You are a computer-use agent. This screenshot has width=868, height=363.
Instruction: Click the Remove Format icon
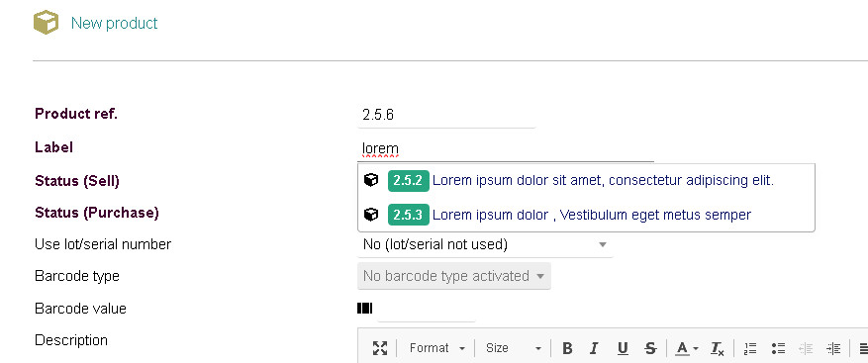coord(718,348)
